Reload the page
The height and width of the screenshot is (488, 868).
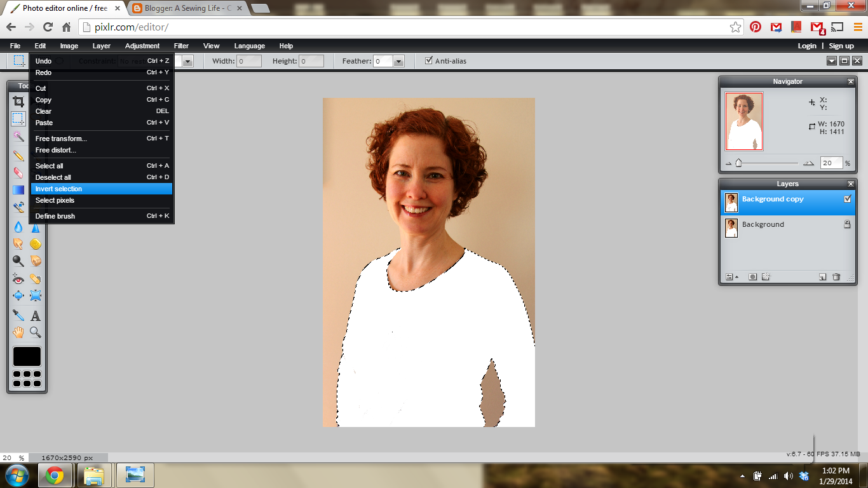(x=48, y=27)
